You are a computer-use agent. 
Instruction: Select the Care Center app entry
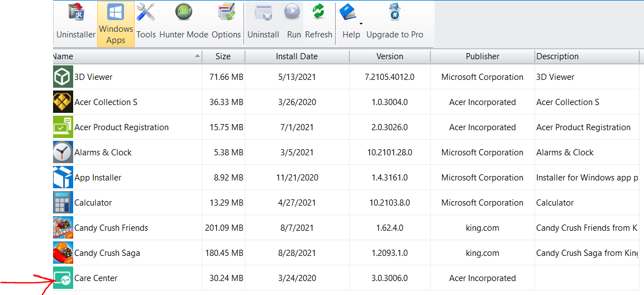346,278
